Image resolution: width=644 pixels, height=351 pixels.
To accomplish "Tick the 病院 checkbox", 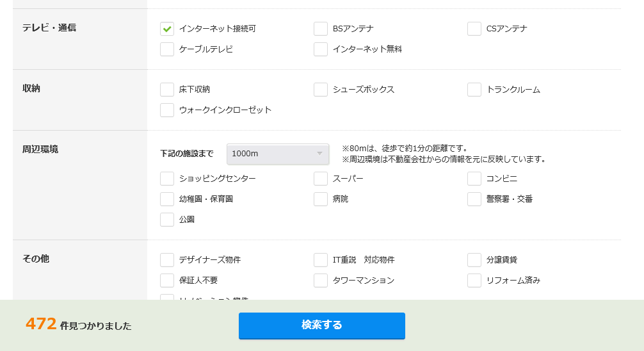I will click(321, 199).
